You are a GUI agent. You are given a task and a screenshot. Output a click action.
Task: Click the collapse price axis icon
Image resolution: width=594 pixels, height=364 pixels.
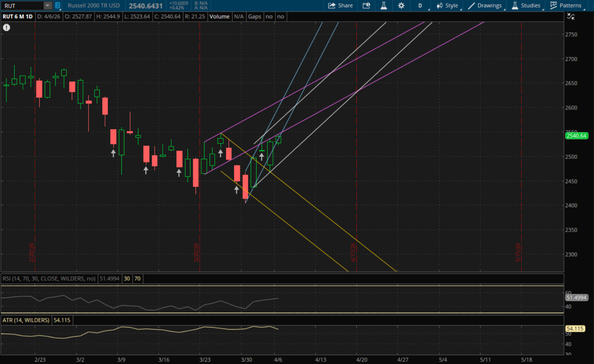571,16
